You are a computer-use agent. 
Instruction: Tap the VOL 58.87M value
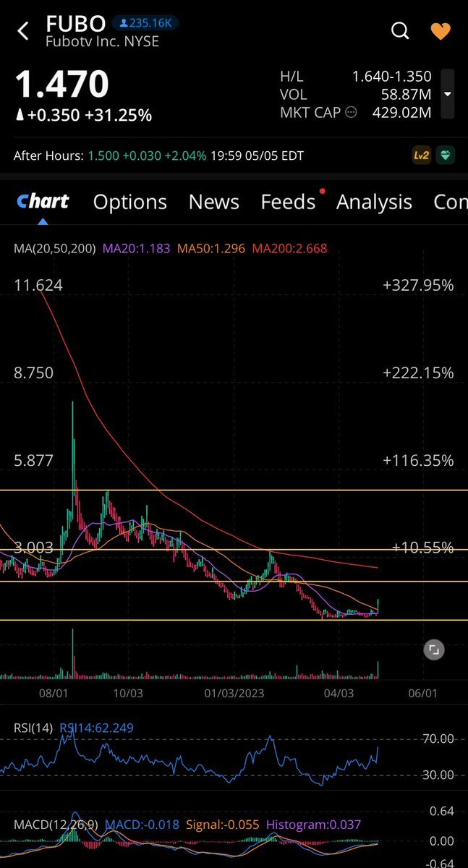pyautogui.click(x=406, y=95)
